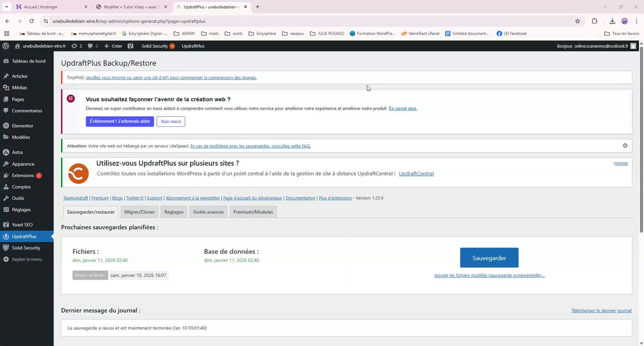Open Abonnement à la newsletter link
The image size is (644, 346).
pyautogui.click(x=193, y=198)
